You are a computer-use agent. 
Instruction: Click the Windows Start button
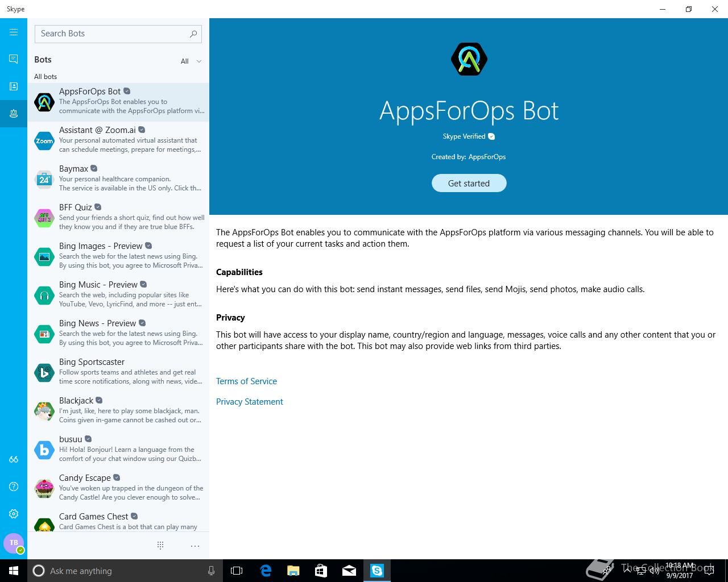tap(14, 571)
